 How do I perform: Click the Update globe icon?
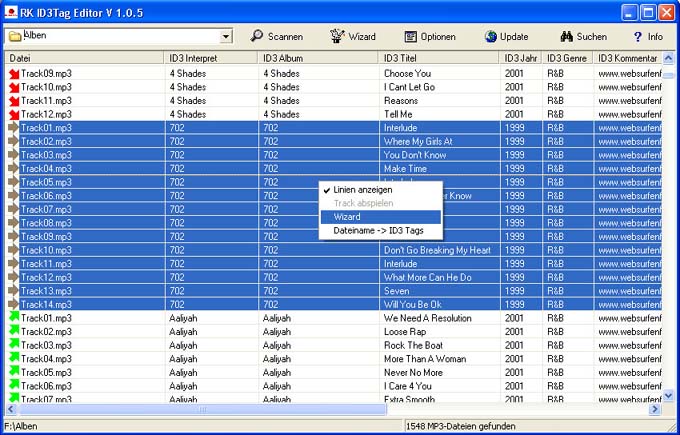click(x=492, y=37)
